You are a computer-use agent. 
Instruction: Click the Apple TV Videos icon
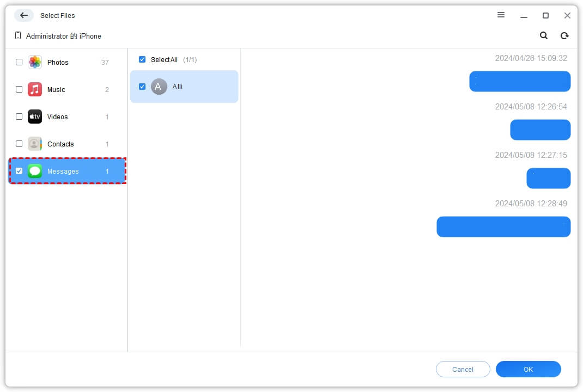(x=35, y=117)
